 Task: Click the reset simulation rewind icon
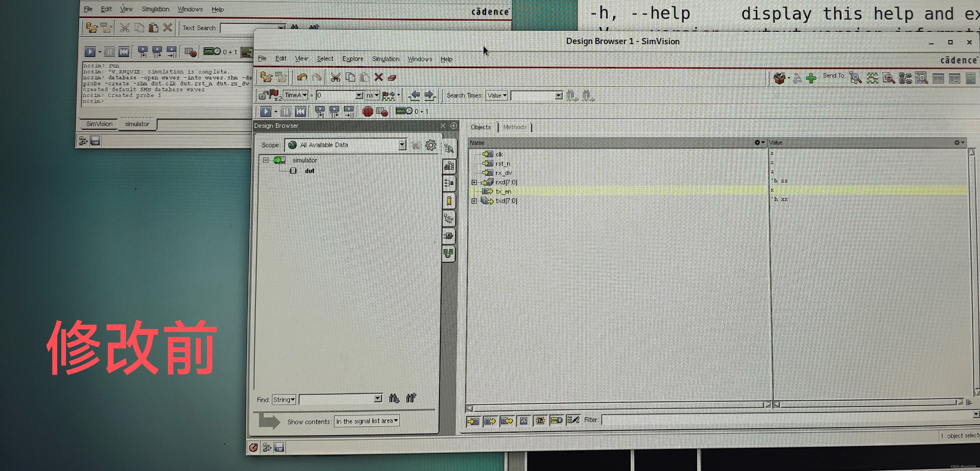300,112
